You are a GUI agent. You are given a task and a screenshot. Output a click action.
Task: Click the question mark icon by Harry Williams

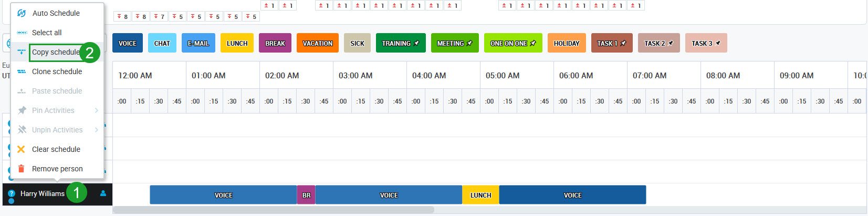tap(12, 193)
